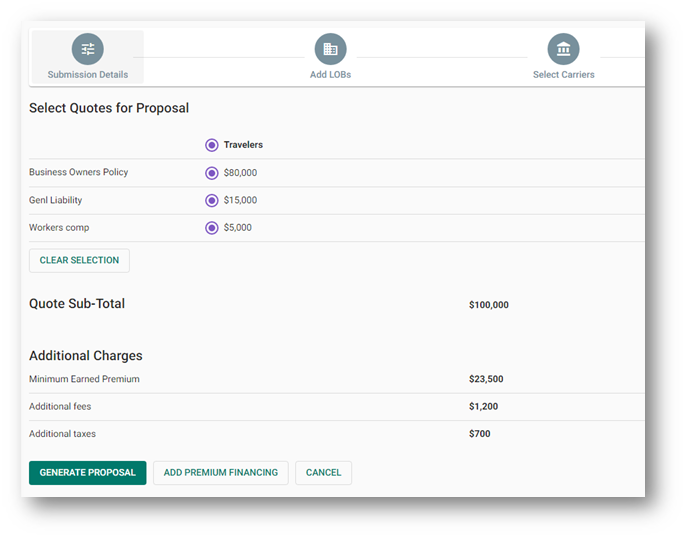Click the Additional Charges heading

pyautogui.click(x=85, y=355)
